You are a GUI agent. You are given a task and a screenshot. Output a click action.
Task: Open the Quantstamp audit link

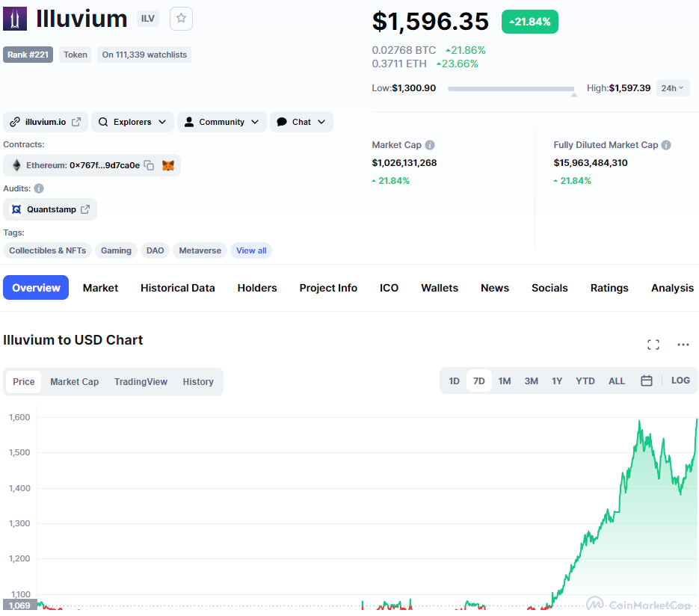pos(50,209)
